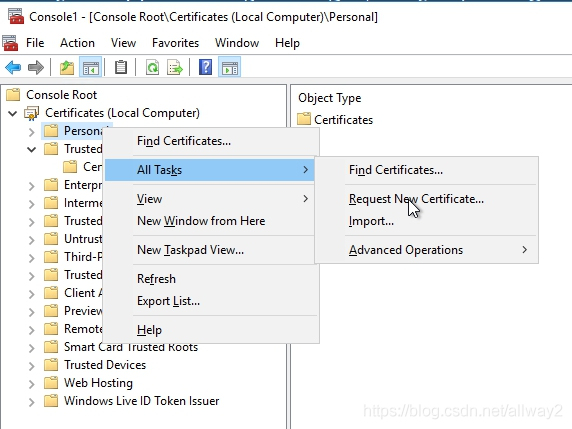
Task: Open the Favorites menu
Action: pos(175,43)
